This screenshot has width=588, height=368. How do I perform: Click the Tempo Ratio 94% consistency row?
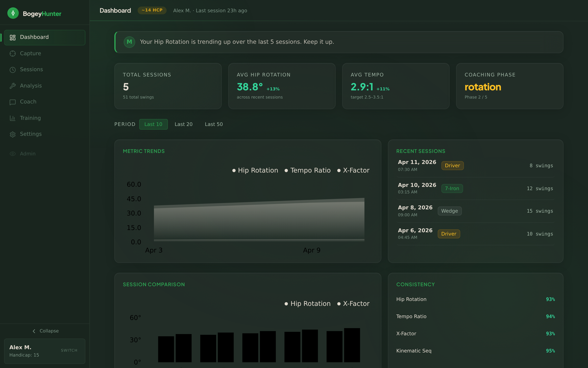476,316
